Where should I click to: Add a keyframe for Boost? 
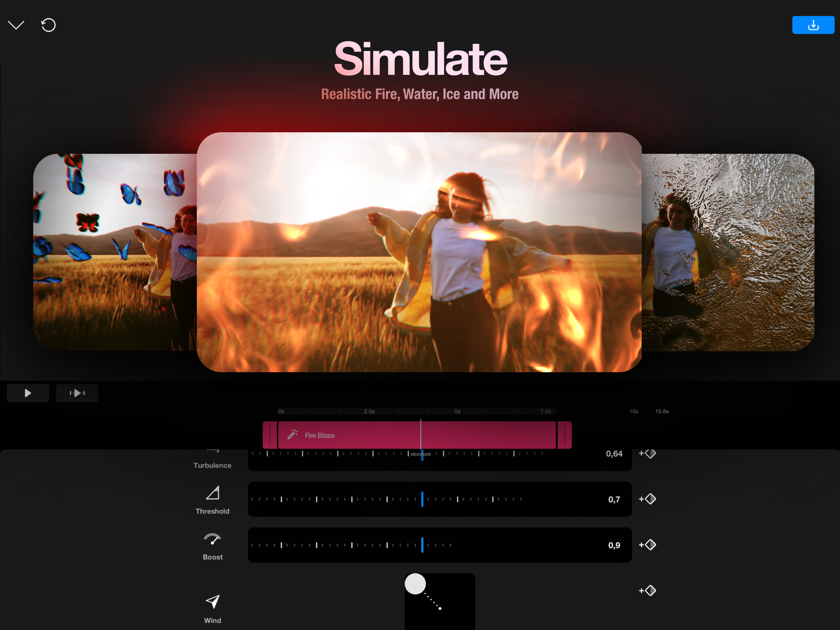(648, 544)
